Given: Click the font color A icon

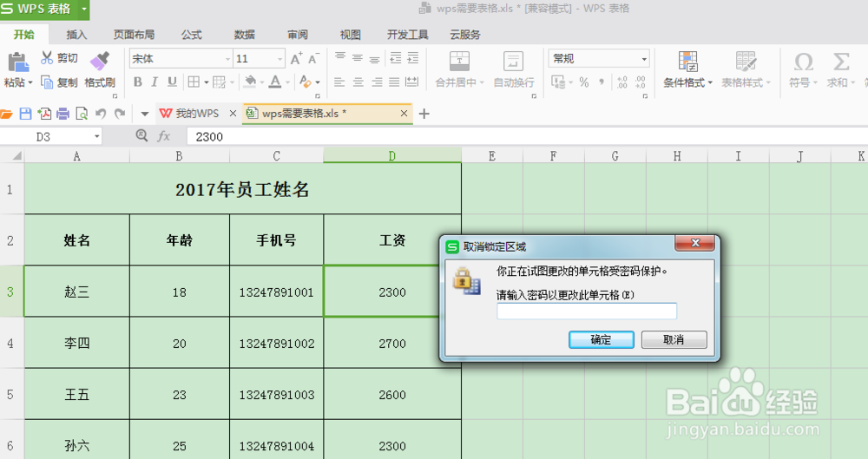Looking at the screenshot, I should pyautogui.click(x=275, y=82).
